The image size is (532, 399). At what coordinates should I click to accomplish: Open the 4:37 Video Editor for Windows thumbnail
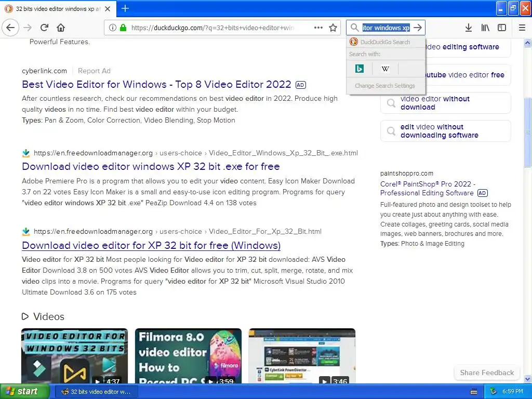click(74, 356)
